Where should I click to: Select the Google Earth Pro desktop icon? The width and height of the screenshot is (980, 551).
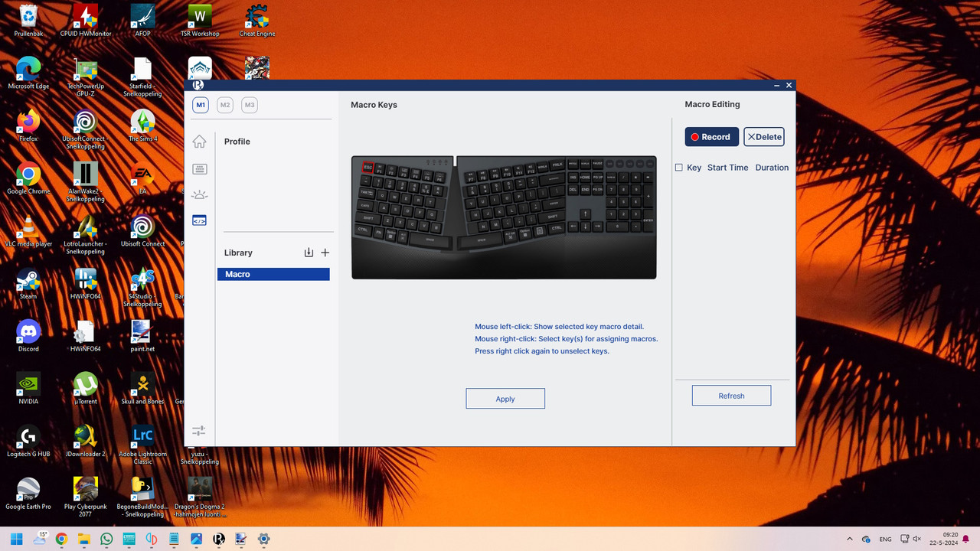28,494
